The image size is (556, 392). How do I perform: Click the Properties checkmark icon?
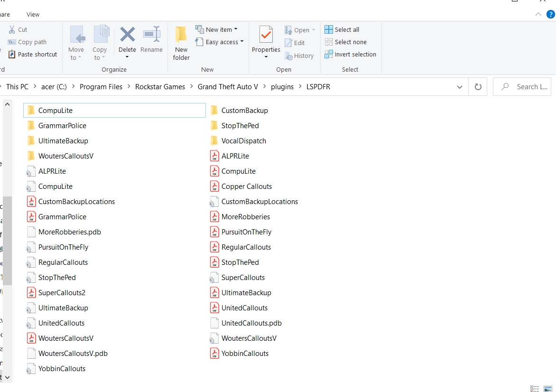(266, 35)
